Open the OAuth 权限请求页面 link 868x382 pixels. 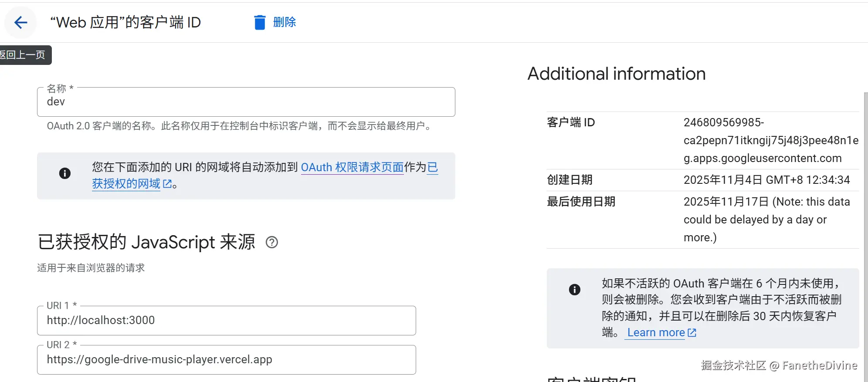[352, 167]
